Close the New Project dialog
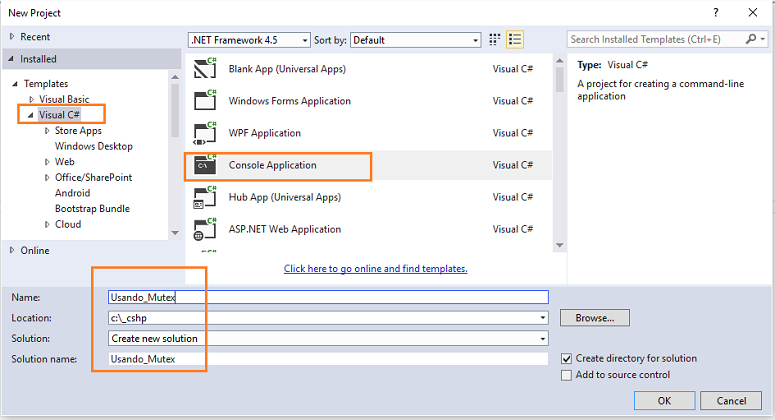Screen dimensions: 775x420 tap(752, 13)
